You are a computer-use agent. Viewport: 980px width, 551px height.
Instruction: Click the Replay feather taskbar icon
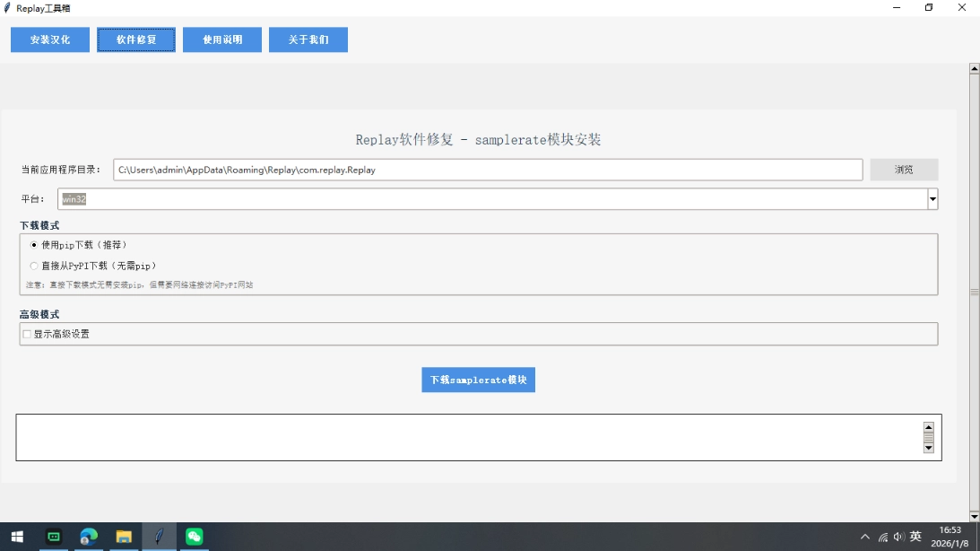(x=159, y=537)
